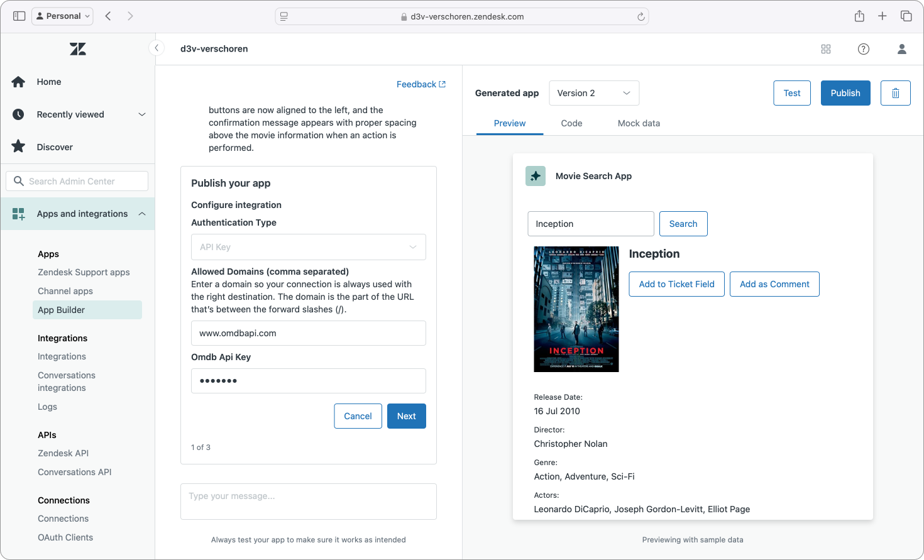Click the Safari address bar
The width and height of the screenshot is (924, 560).
click(x=462, y=16)
